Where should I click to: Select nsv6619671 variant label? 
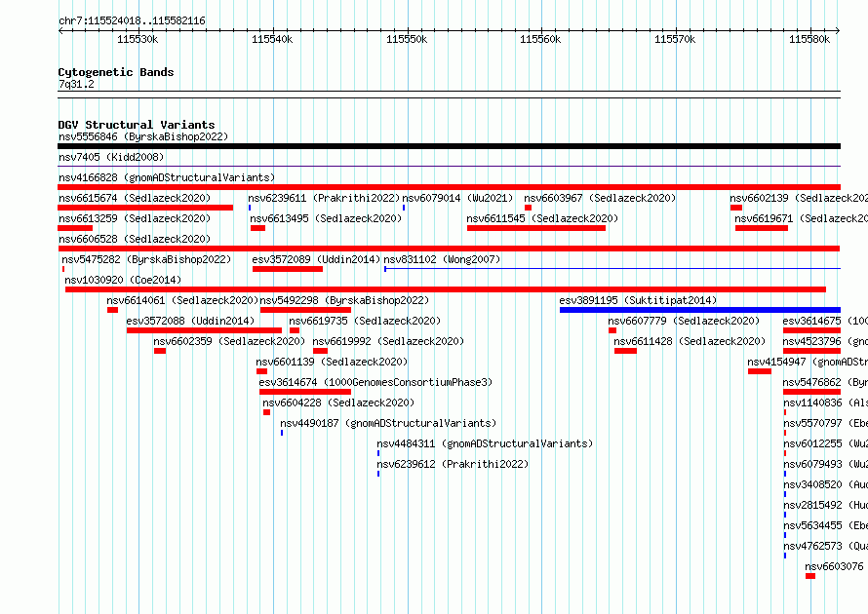click(801, 218)
